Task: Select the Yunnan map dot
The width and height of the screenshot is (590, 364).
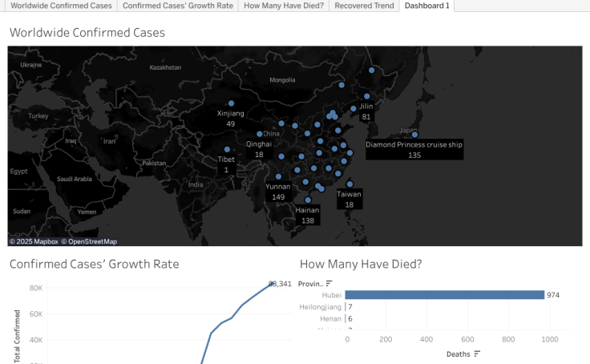Action: click(278, 177)
